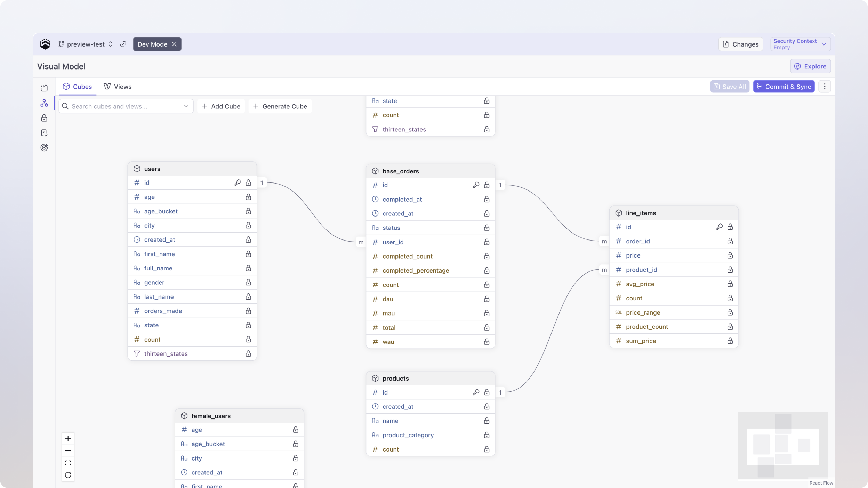Open the Changes panel
Viewport: 868px width, 488px height.
[740, 44]
